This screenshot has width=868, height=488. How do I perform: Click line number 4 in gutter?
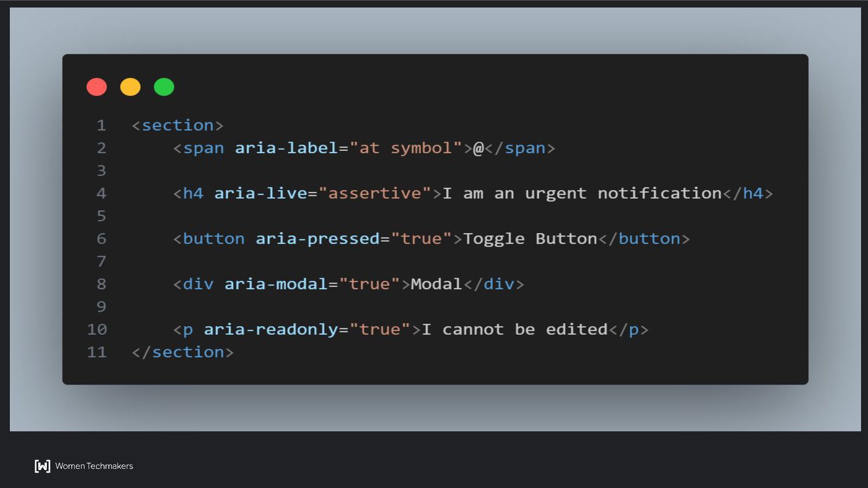(101, 193)
